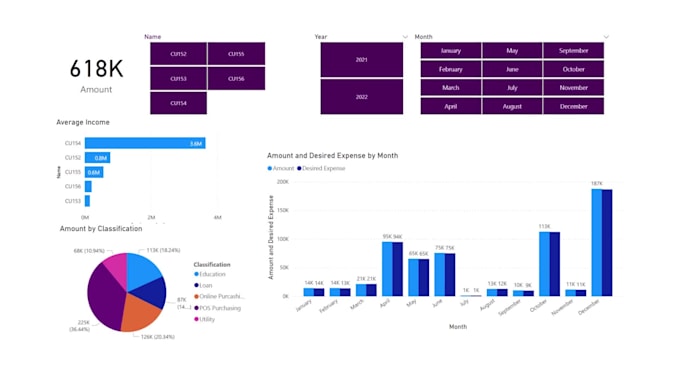Select July in the Month slicer
The width and height of the screenshot is (680, 383).
click(512, 88)
